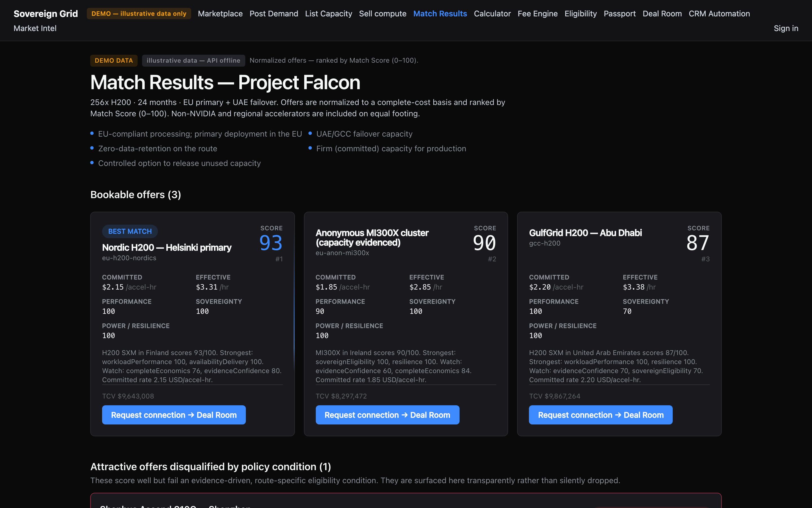The height and width of the screenshot is (508, 812).
Task: Select the Match Results nav item
Action: (440, 14)
